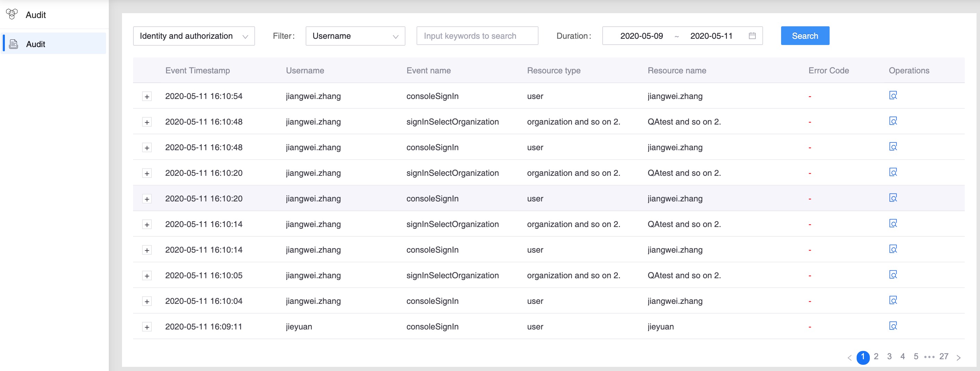Image resolution: width=980 pixels, height=371 pixels.
Task: Expand the 16:10:04 consoleSignIn row
Action: [x=147, y=301]
